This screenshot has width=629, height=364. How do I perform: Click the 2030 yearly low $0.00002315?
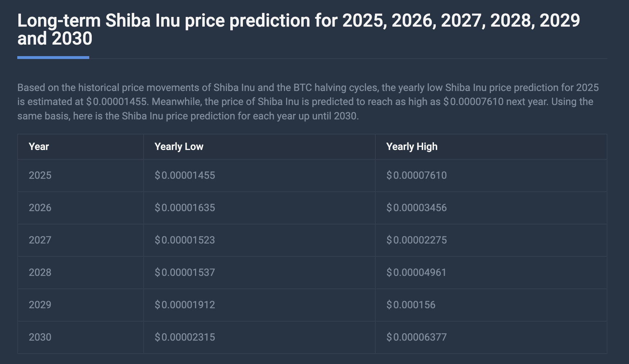[x=185, y=337]
